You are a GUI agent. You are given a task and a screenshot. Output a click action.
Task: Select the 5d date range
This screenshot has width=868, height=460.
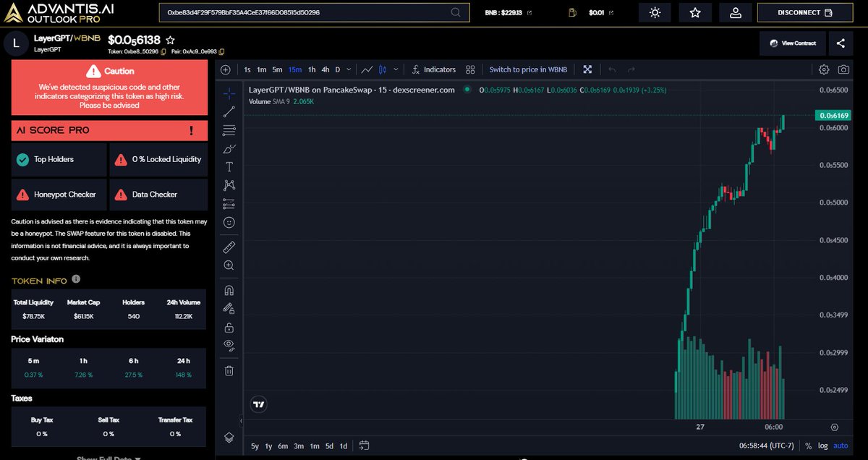tap(330, 446)
